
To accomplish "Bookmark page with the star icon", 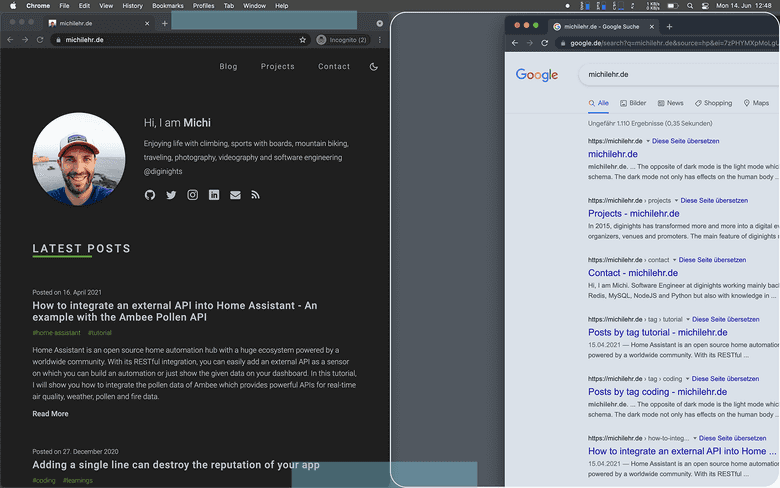I will pyautogui.click(x=303, y=40).
